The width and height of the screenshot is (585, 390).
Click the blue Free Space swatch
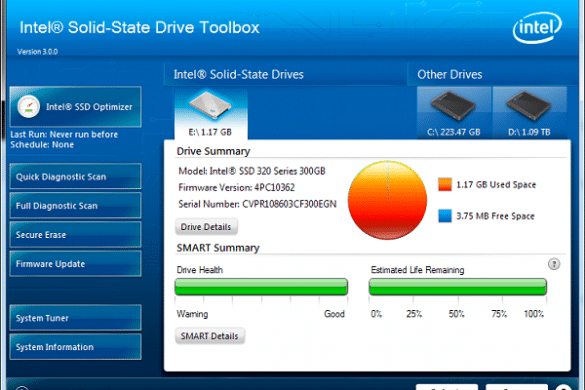[445, 216]
